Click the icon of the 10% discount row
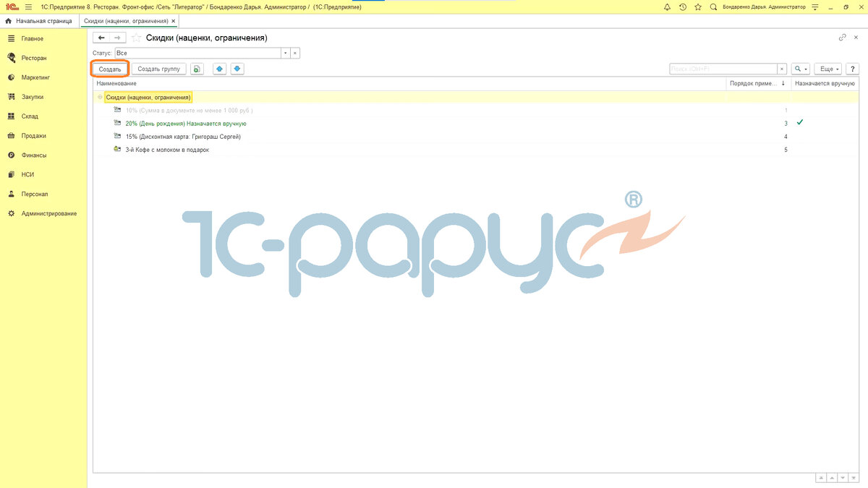 pyautogui.click(x=118, y=111)
